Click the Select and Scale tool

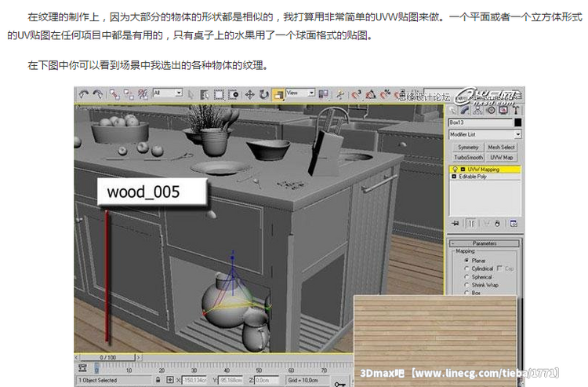(278, 93)
